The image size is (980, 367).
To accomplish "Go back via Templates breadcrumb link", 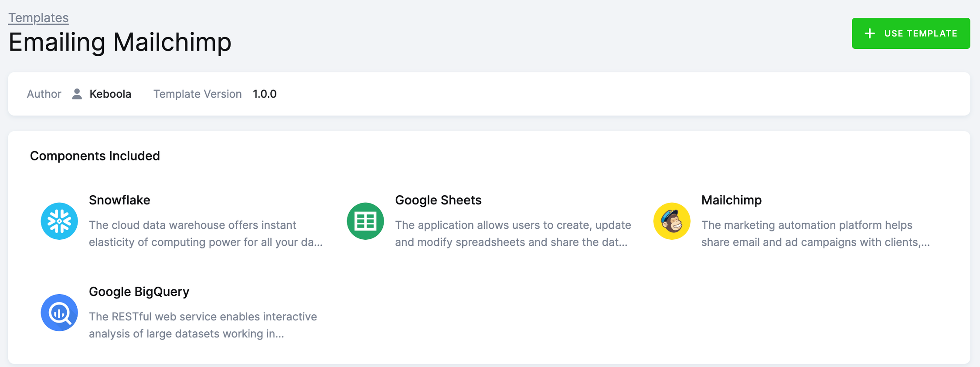I will (x=38, y=17).
